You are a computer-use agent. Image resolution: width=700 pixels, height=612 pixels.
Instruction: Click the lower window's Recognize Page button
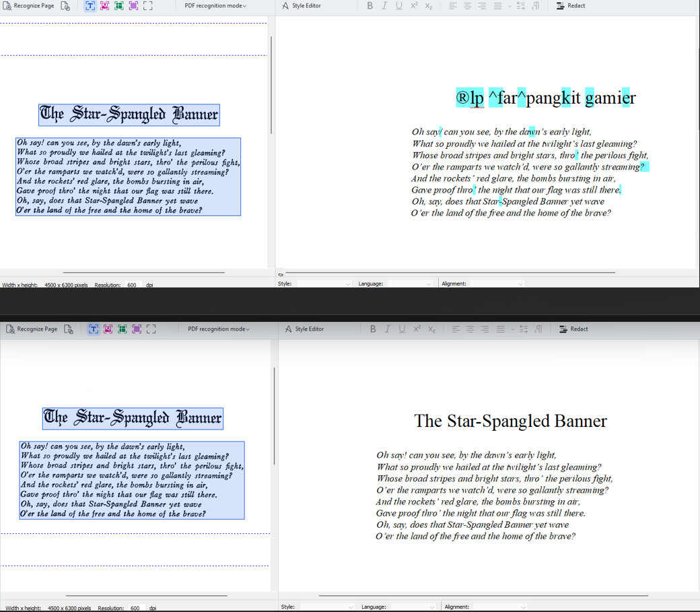pyautogui.click(x=31, y=329)
